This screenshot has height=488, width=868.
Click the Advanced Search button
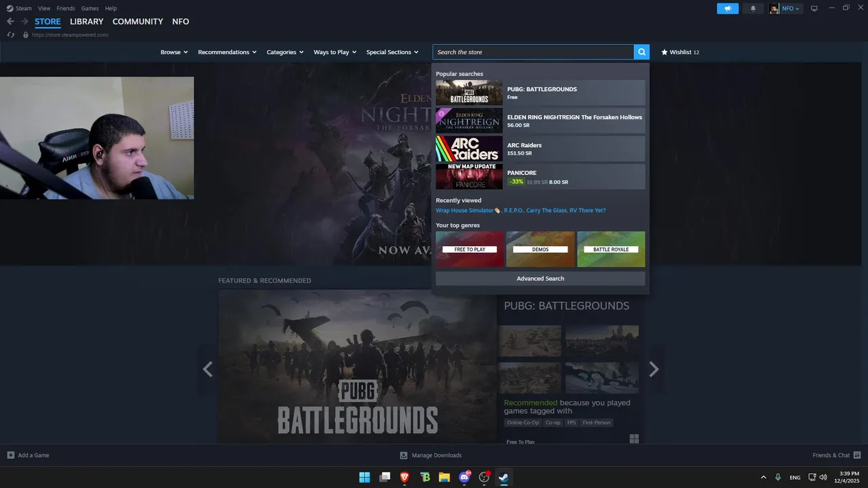click(x=540, y=279)
